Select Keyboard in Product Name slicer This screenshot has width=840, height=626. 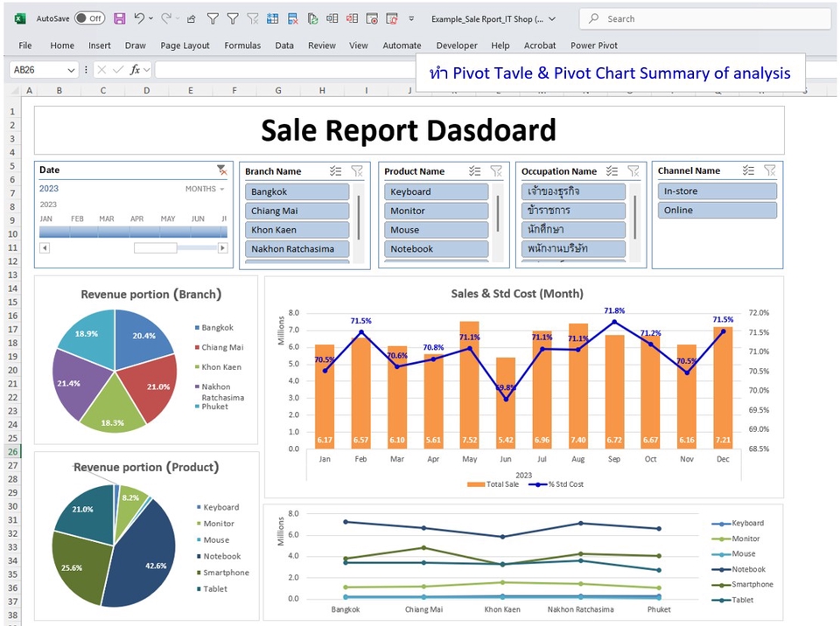436,191
